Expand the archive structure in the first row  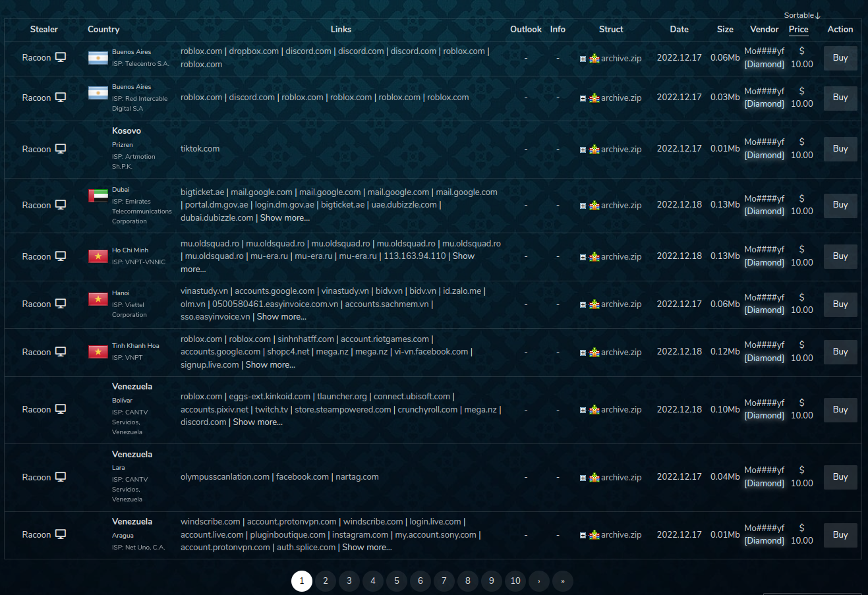point(583,58)
